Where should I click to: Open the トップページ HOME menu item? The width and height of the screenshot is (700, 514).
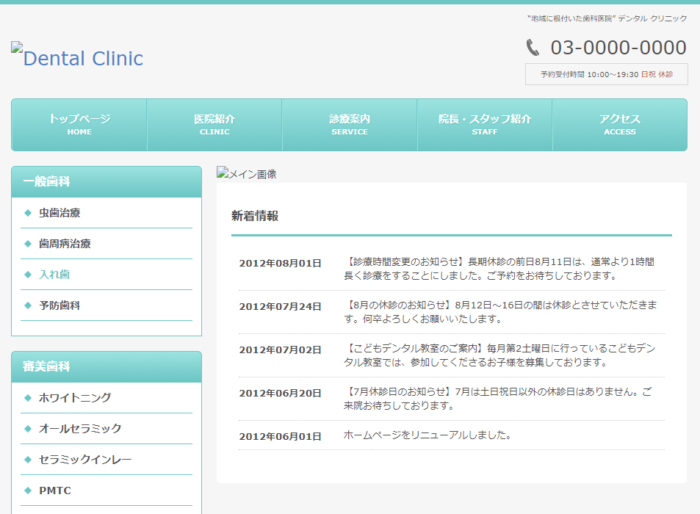pos(79,125)
